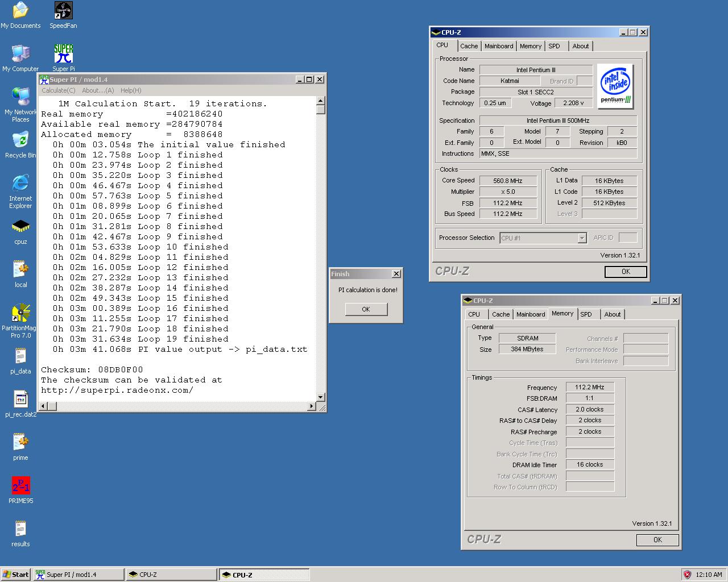The width and height of the screenshot is (728, 582).
Task: Click the Memory CPU-Z window title icon
Action: (x=468, y=301)
